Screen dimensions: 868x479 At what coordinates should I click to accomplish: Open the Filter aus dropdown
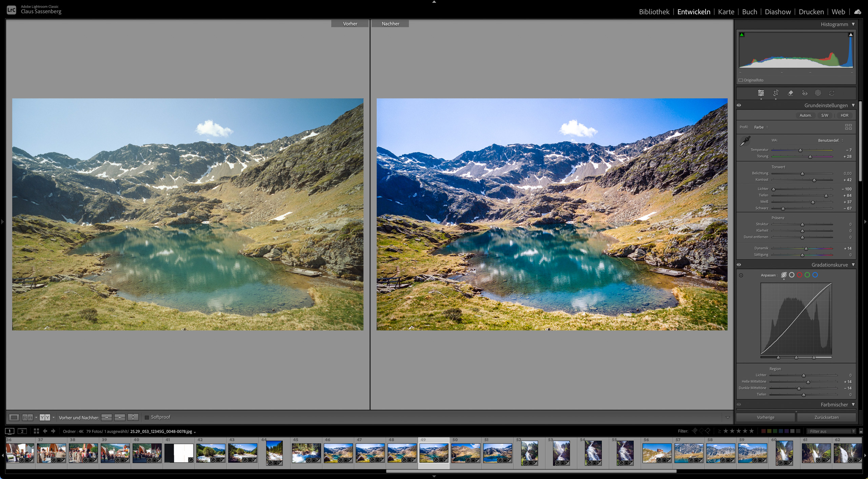pos(831,431)
